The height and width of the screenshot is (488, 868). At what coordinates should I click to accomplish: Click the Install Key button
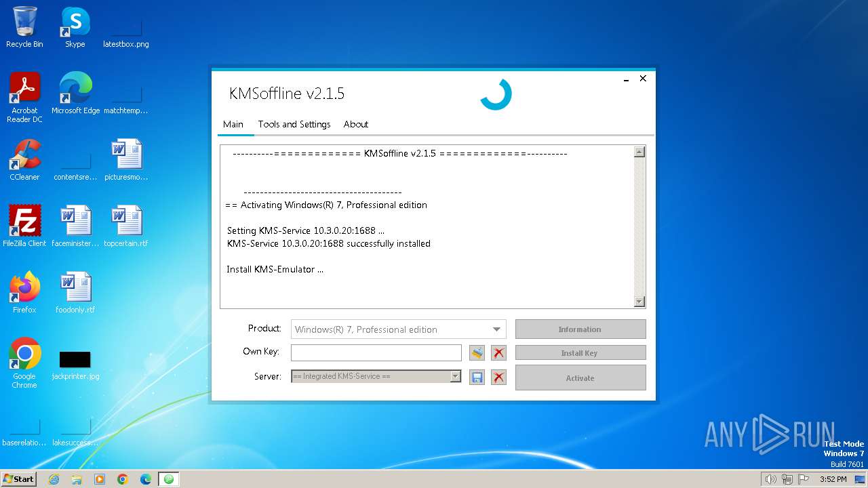click(x=580, y=352)
